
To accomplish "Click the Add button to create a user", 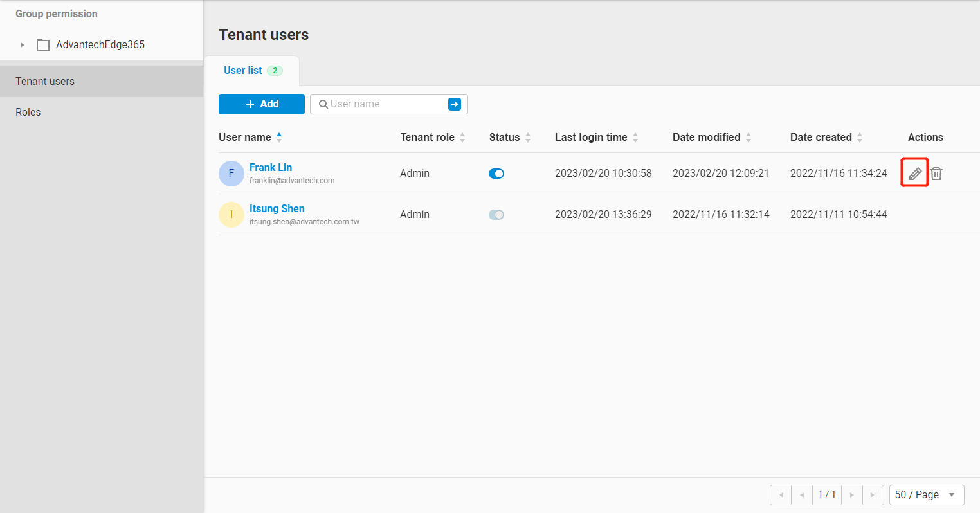I will click(x=261, y=104).
